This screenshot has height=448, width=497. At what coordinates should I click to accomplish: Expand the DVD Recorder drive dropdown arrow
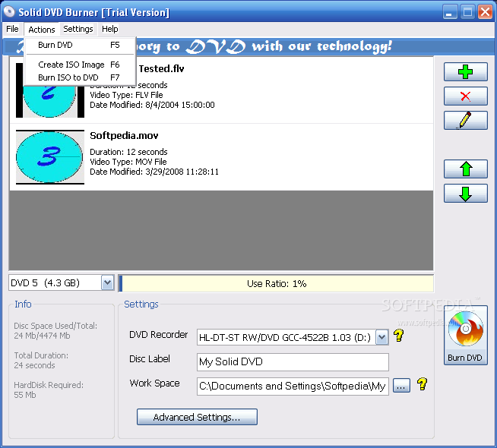381,337
